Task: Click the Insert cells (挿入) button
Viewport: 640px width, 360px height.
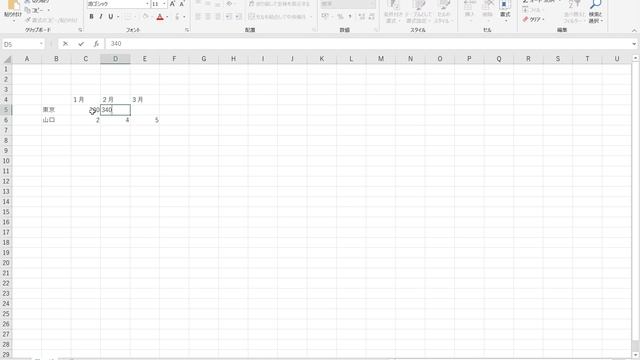Action: click(x=469, y=11)
